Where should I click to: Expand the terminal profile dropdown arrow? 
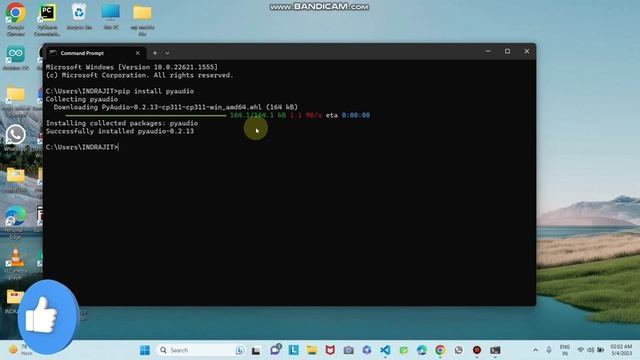click(167, 53)
